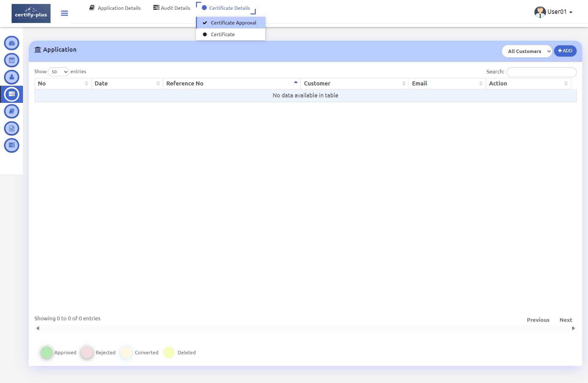588x383 pixels.
Task: Open the User01 account menu arrow
Action: pyautogui.click(x=571, y=12)
